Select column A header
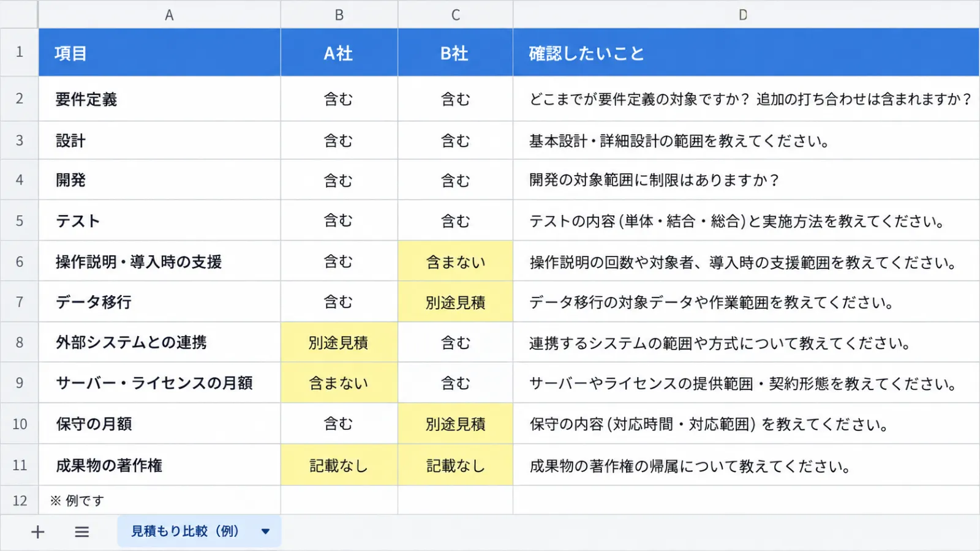Image resolution: width=980 pixels, height=551 pixels. pyautogui.click(x=159, y=15)
